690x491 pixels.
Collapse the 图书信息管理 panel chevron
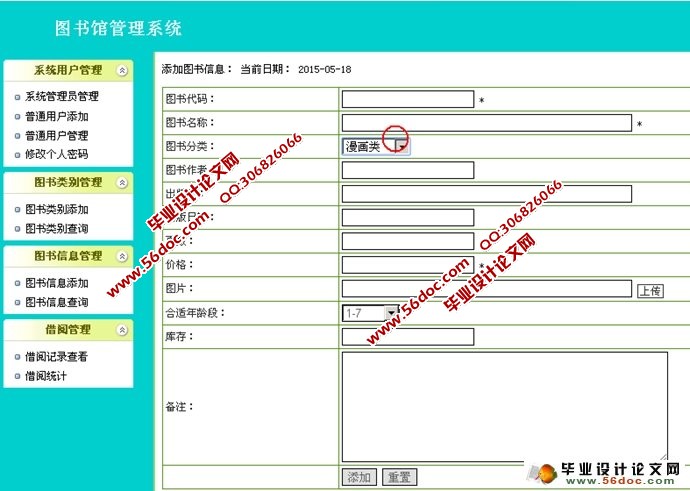click(x=122, y=256)
